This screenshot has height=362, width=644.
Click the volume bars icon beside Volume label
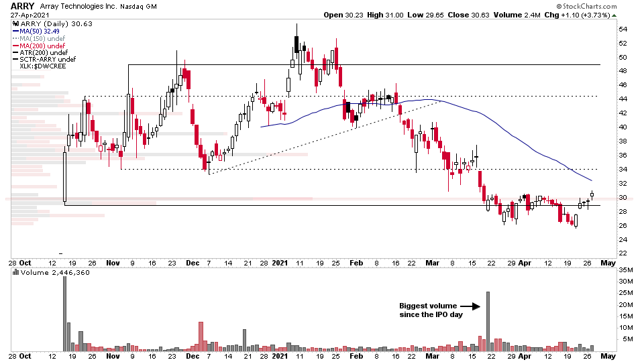click(x=16, y=272)
